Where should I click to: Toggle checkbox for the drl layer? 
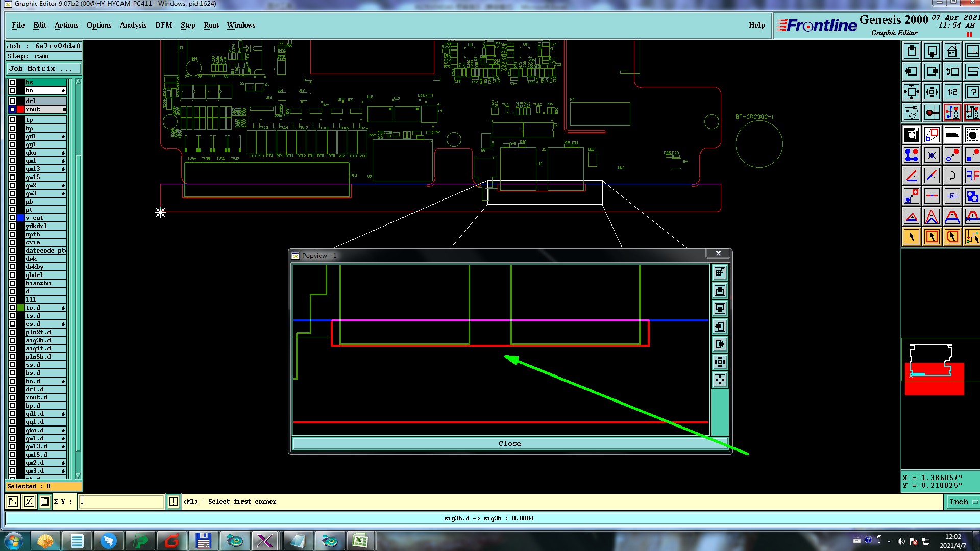[x=12, y=101]
